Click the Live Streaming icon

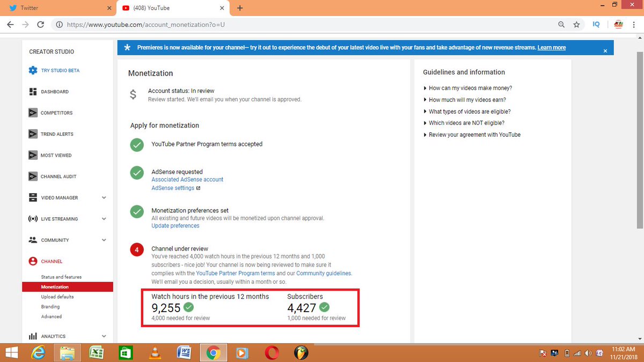[33, 219]
